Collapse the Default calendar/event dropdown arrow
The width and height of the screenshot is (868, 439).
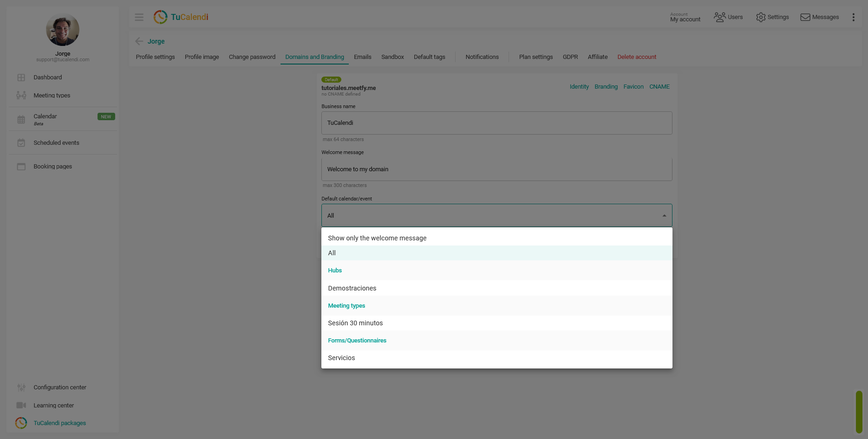(x=664, y=216)
